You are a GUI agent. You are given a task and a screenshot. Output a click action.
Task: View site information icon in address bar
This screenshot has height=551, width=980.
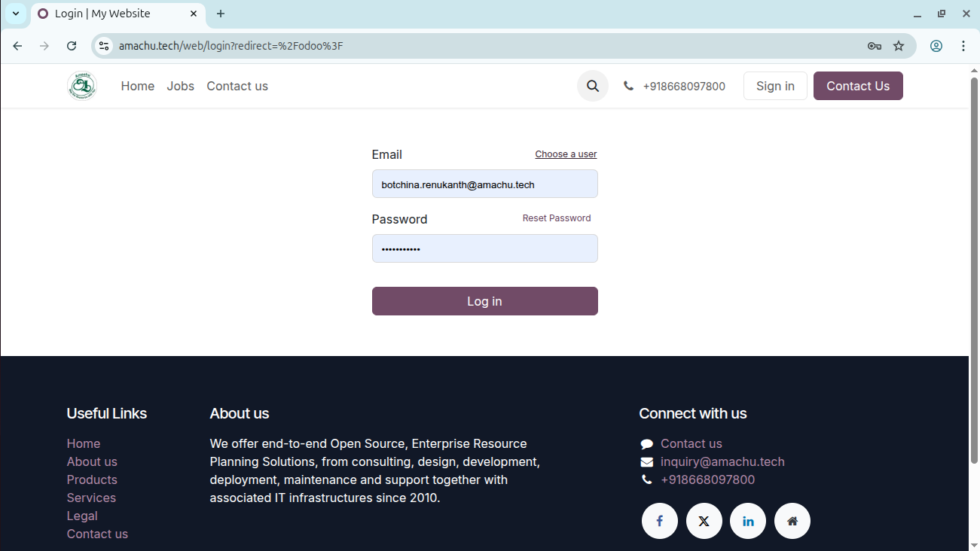105,46
